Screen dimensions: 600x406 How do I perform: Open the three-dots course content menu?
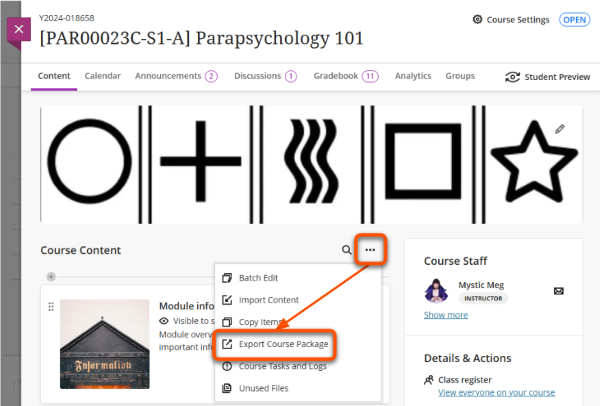370,250
